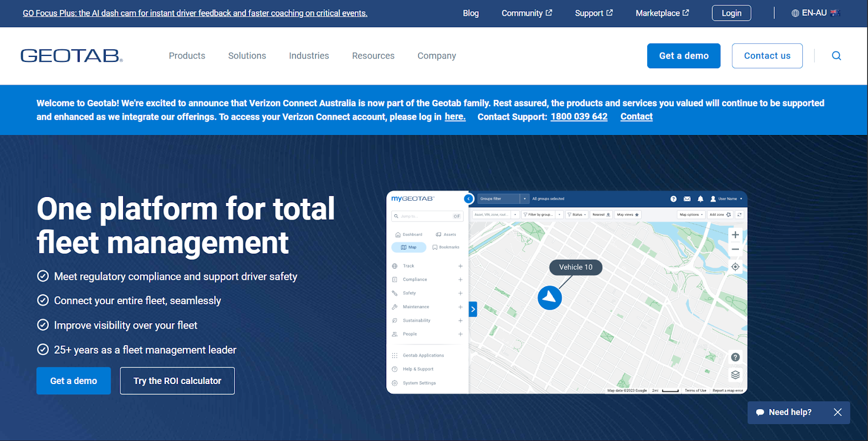Viewport: 868px width, 441px height.
Task: Open the Solutions menu
Action: click(247, 56)
